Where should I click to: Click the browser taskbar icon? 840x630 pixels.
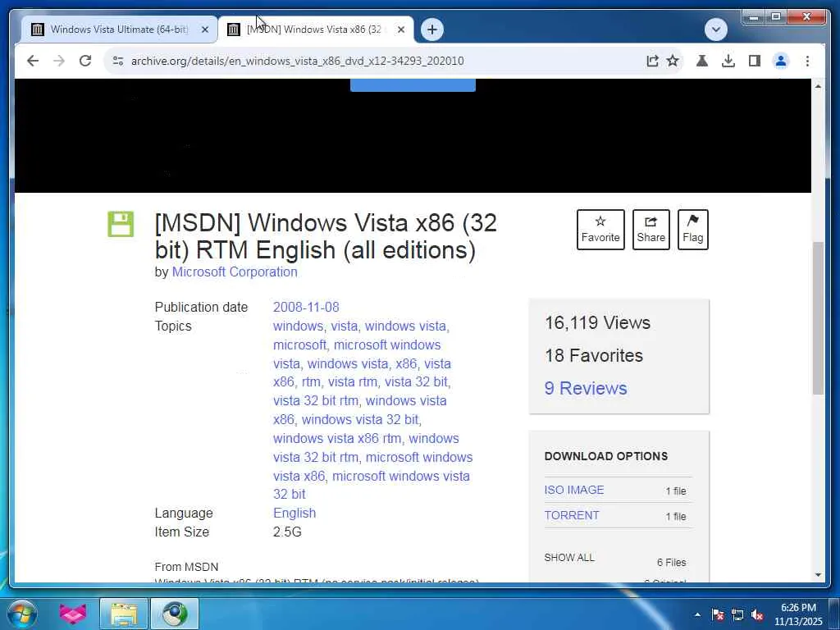tap(175, 614)
